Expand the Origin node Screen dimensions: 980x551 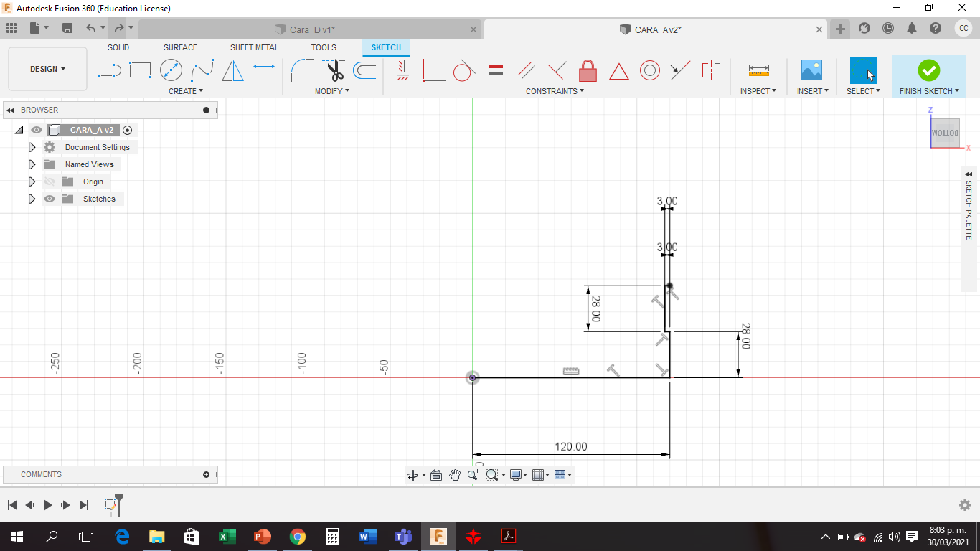[x=32, y=182]
